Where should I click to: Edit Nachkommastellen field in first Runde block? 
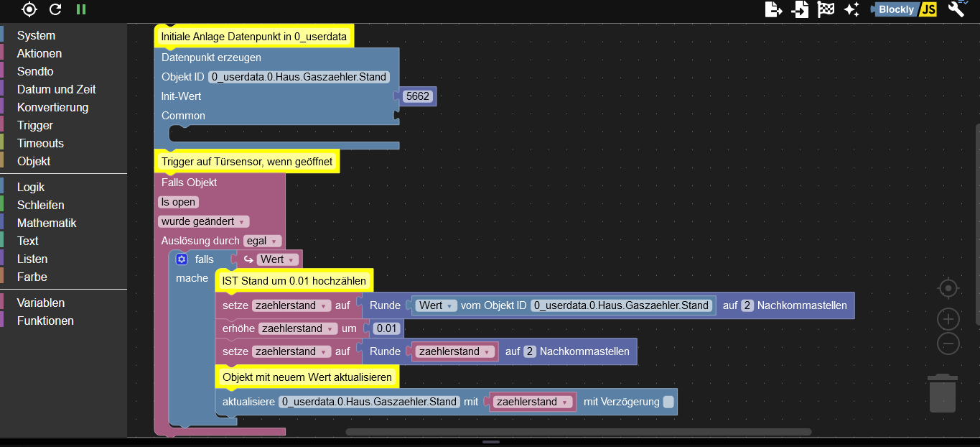click(x=747, y=305)
